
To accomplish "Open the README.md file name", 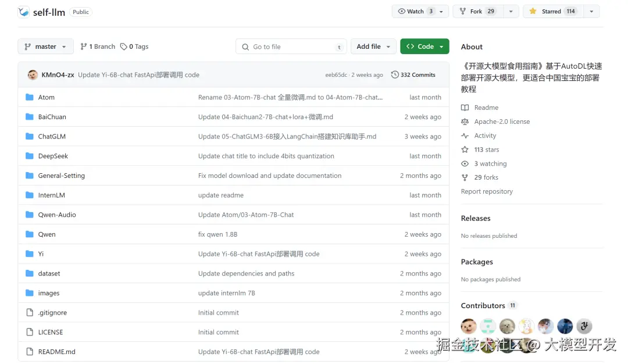I will coord(56,352).
